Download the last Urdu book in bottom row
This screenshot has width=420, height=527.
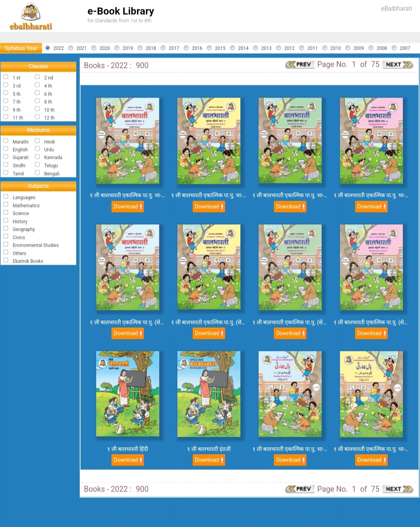[x=371, y=460]
